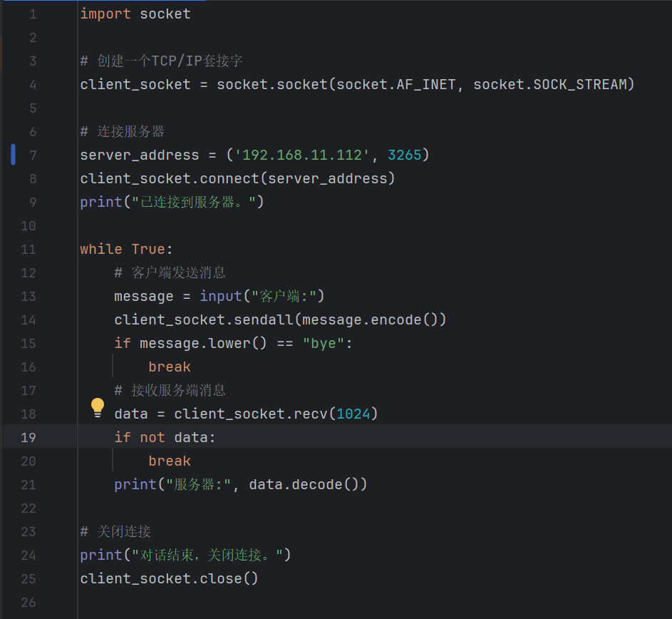Click the port number 3265
The height and width of the screenshot is (619, 672).
tap(405, 155)
